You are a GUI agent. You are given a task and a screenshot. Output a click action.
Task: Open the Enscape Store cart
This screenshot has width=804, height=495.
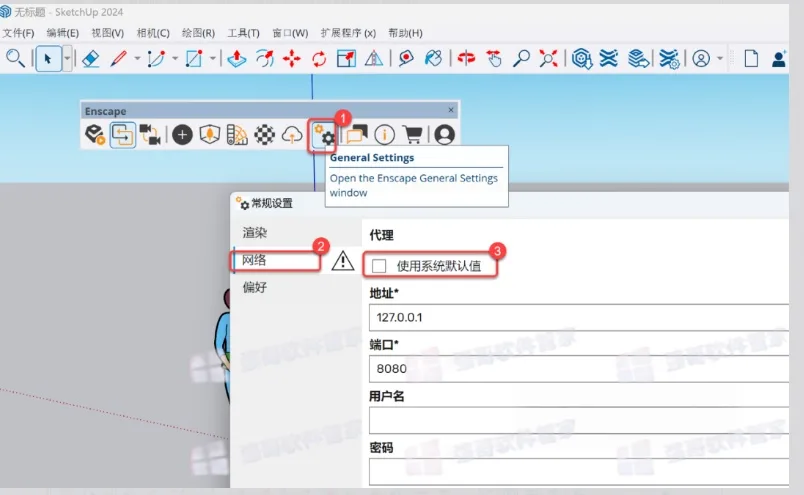click(x=412, y=135)
